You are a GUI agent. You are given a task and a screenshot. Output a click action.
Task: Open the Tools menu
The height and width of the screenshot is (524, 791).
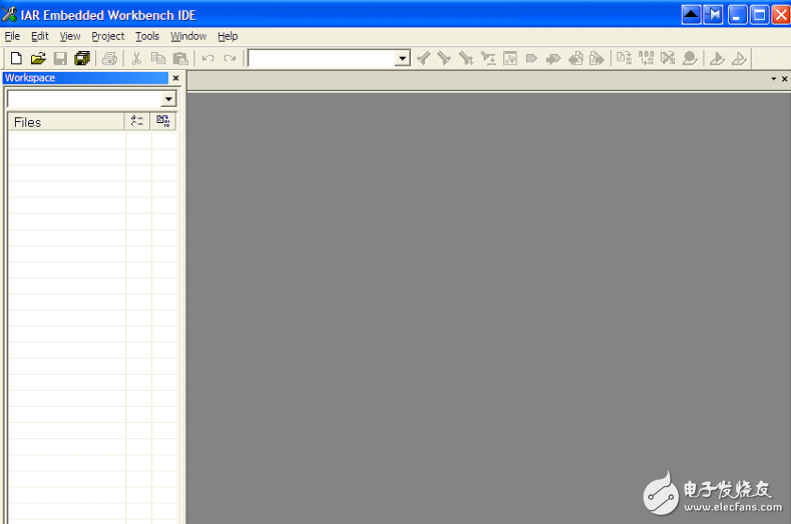click(147, 36)
